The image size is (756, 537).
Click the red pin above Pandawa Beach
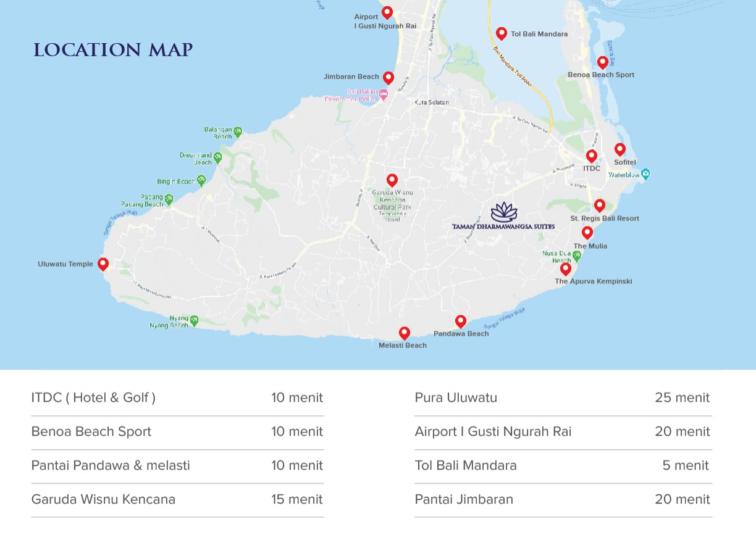(x=461, y=322)
